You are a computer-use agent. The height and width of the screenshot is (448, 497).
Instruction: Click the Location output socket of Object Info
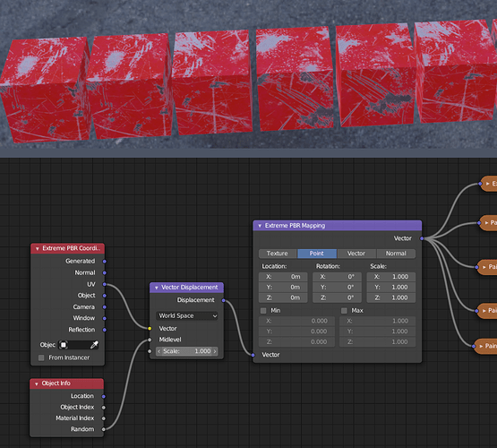tap(104, 396)
